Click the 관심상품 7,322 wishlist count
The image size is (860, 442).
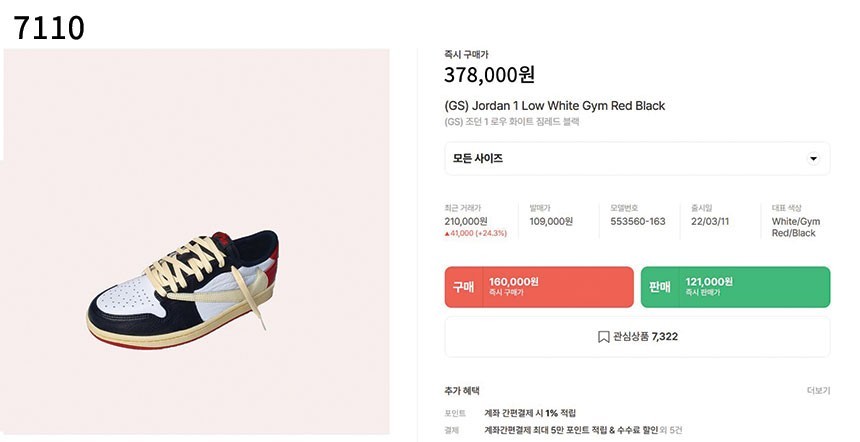[645, 337]
